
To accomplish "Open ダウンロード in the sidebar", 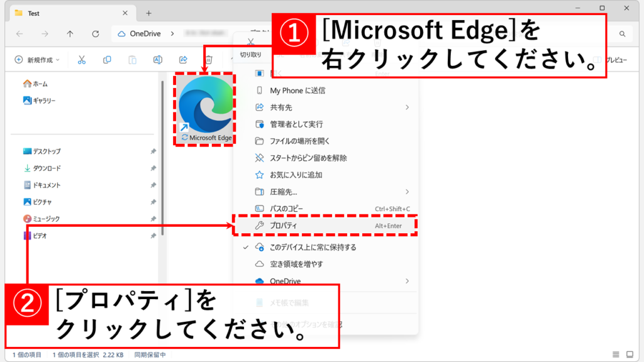I will coord(42,168).
